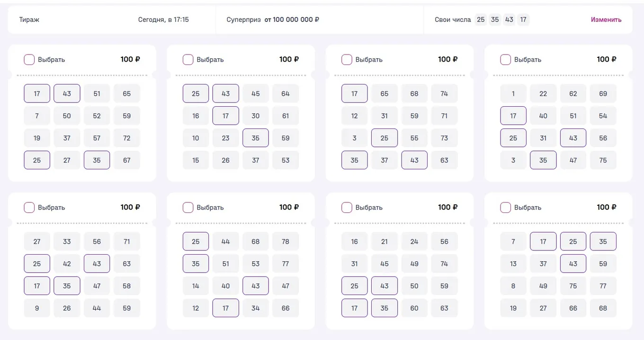The image size is (644, 340).
Task: Select number 54 on its ticket
Action: [x=603, y=116]
